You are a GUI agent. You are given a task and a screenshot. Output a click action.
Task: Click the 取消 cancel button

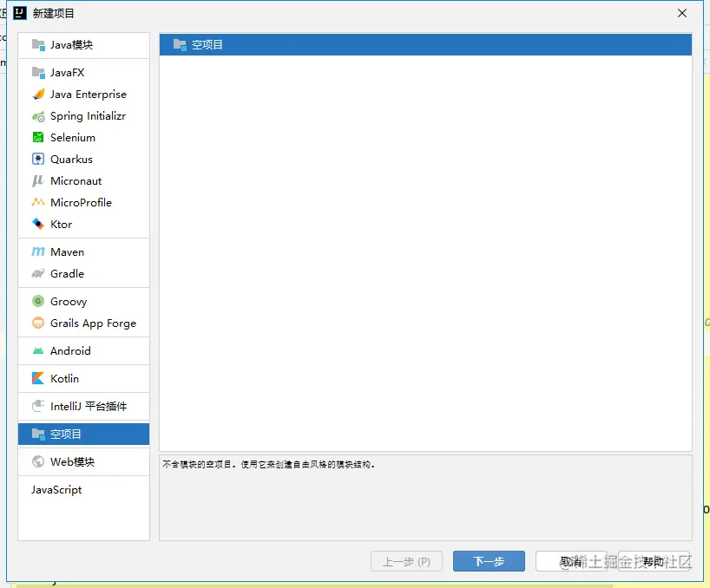(571, 561)
